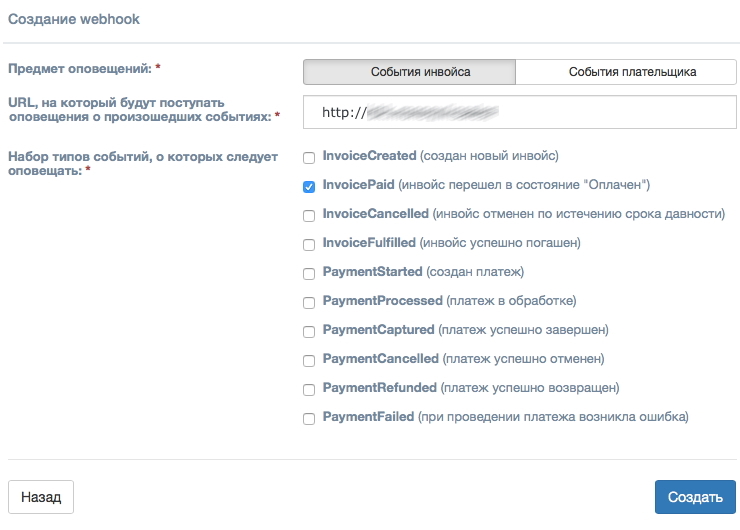Go back with the 'Назад' button

pos(41,497)
